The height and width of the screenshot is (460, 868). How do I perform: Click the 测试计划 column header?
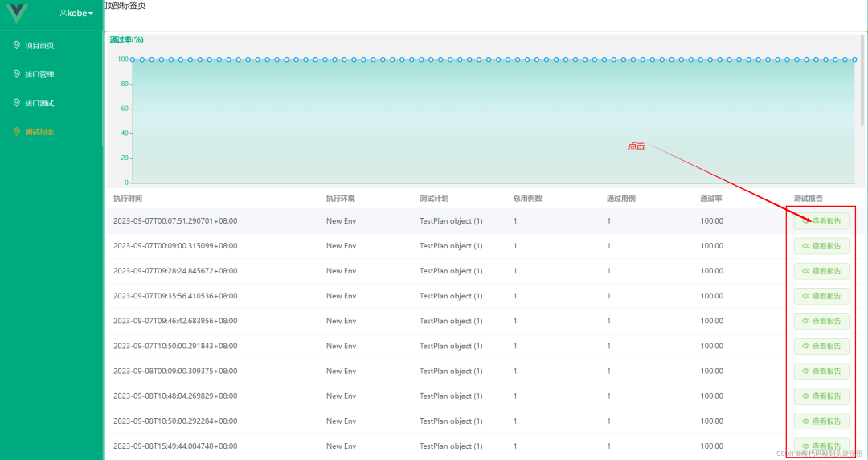[x=434, y=199]
